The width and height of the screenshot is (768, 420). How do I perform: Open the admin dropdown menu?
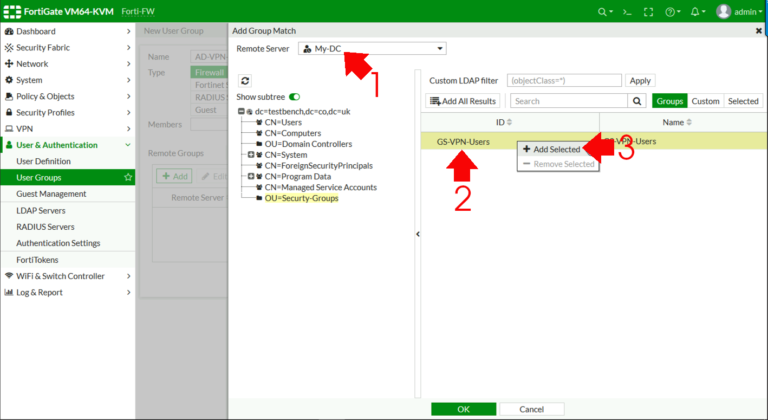(x=748, y=12)
